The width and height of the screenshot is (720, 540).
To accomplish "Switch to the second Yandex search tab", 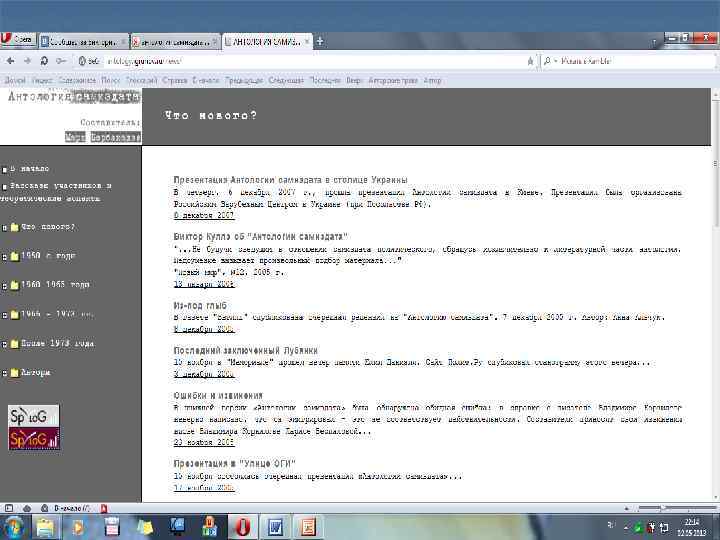I will (x=175, y=42).
